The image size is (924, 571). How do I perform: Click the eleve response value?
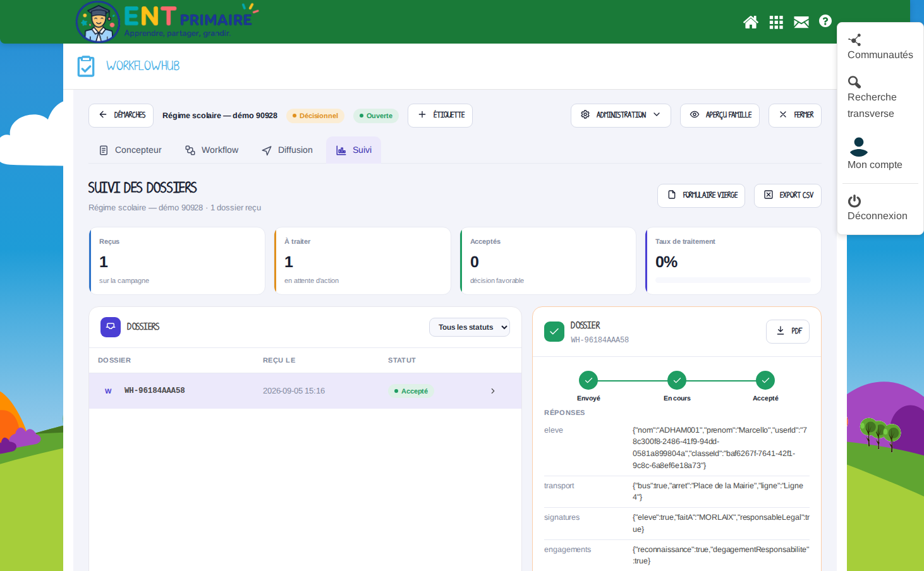click(x=720, y=448)
